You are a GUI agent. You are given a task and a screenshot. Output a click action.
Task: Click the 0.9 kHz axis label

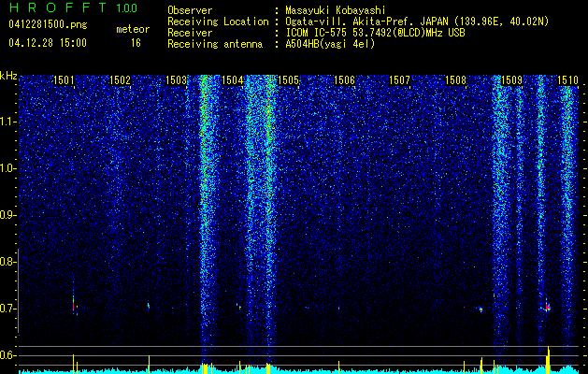[x=6, y=215]
